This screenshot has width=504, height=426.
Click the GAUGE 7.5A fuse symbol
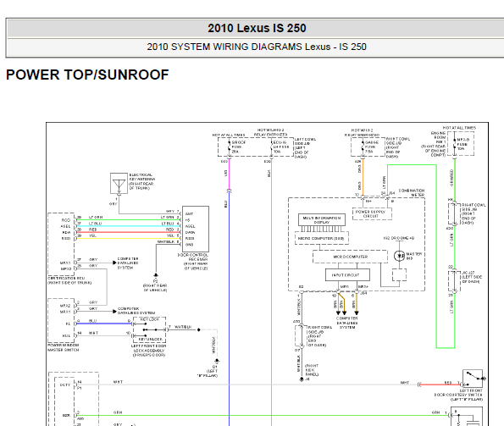point(363,147)
